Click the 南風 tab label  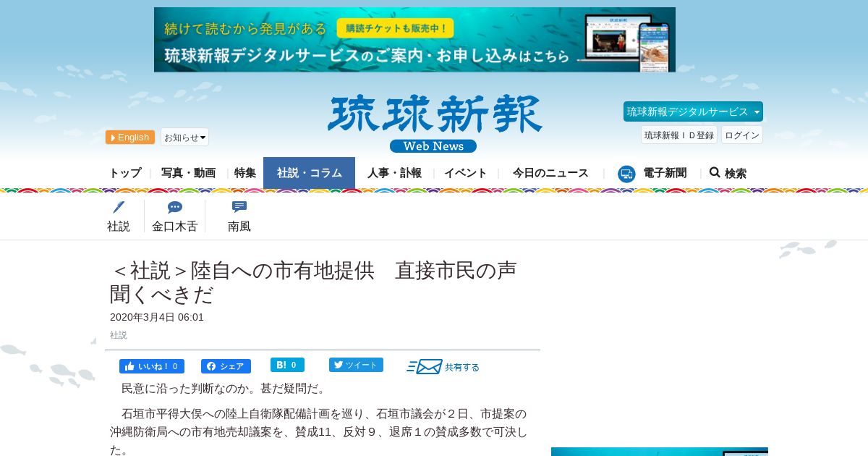click(239, 227)
